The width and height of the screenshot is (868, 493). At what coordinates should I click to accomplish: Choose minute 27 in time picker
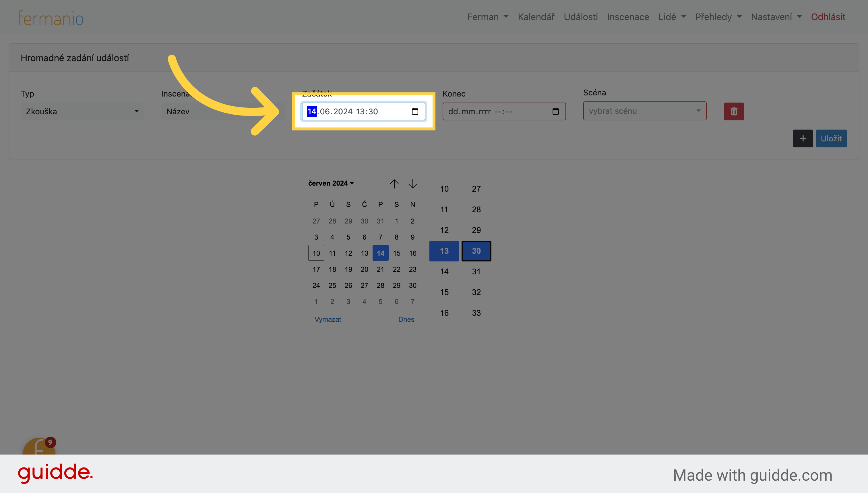pyautogui.click(x=476, y=189)
